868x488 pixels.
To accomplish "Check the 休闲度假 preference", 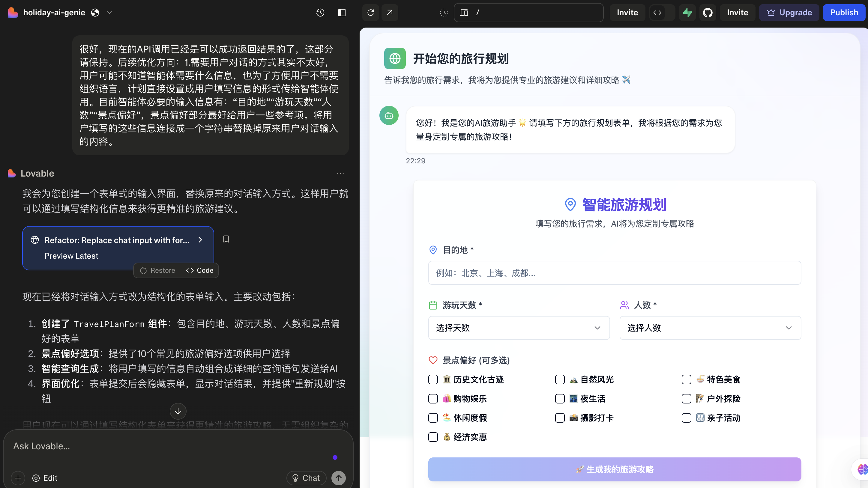I will click(x=433, y=418).
